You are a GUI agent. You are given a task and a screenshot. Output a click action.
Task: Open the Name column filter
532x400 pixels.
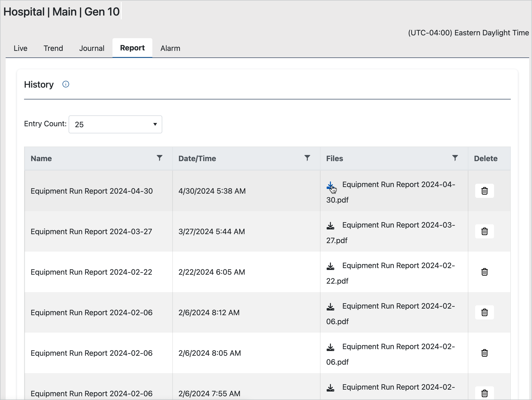[x=159, y=158]
